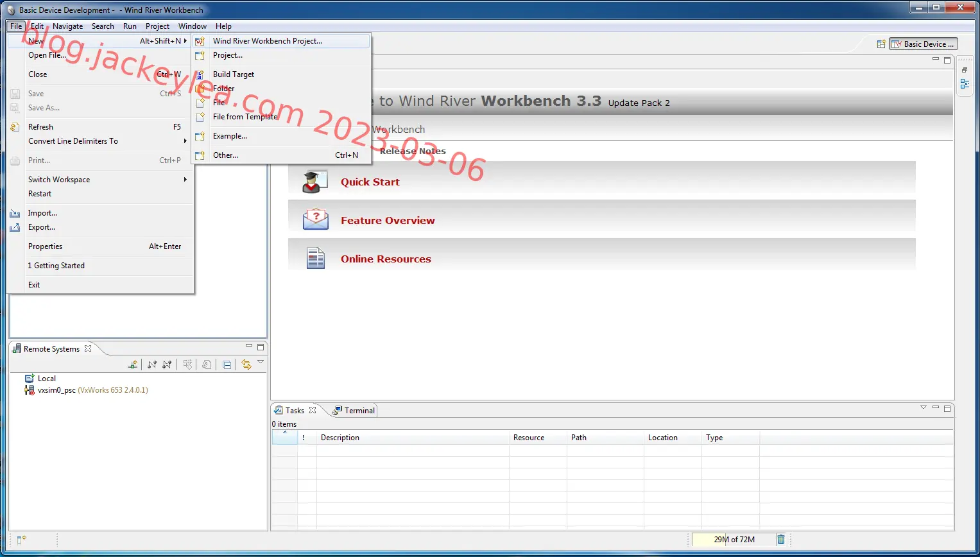Click the grayed refresh icon in Remote Systems toolbar
This screenshot has height=557, width=980.
207,364
